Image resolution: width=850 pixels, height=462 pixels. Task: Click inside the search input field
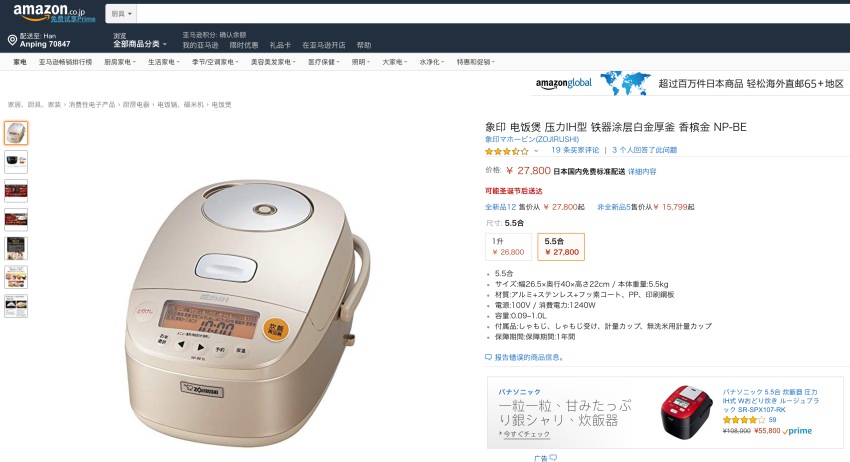[493, 14]
